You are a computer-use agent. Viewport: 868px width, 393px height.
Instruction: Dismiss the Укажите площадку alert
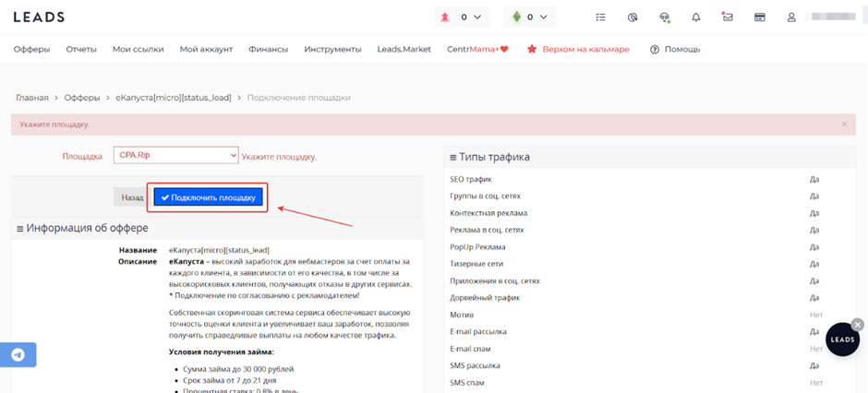point(844,125)
